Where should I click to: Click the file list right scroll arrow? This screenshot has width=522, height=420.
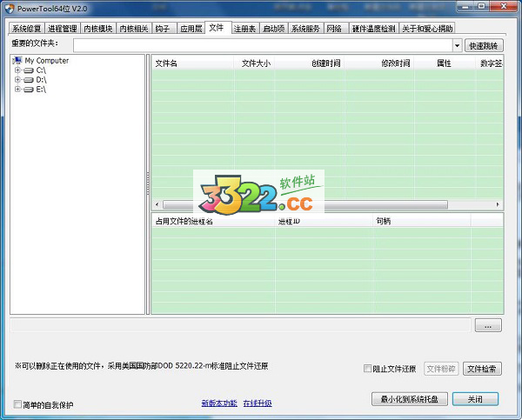(498, 204)
